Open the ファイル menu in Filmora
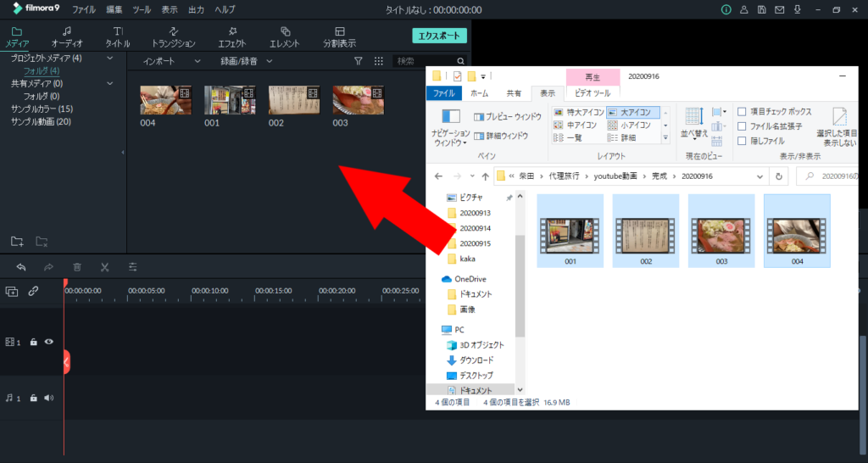 click(x=83, y=9)
